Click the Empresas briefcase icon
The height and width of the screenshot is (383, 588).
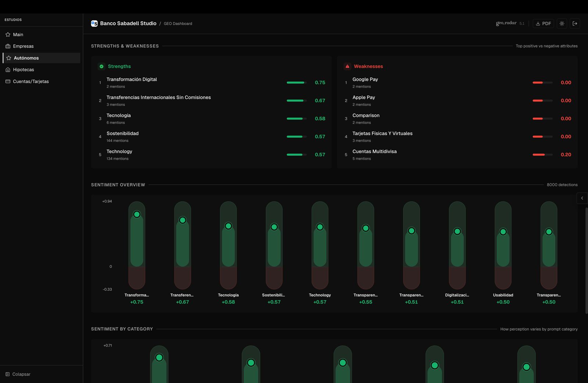pos(8,46)
